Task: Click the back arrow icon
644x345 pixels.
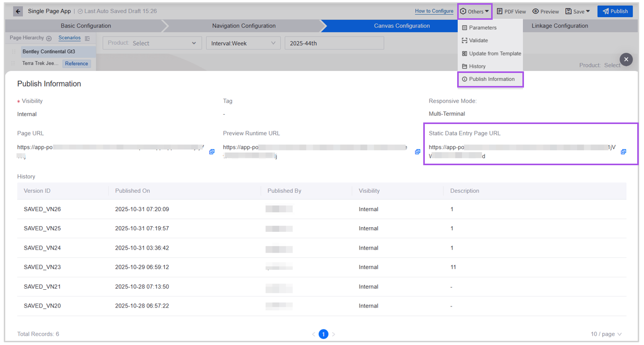Action: tap(18, 11)
